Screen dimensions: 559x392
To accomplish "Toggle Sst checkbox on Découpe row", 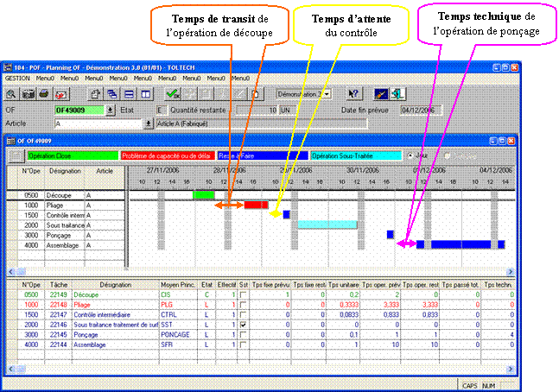I will point(243,294).
